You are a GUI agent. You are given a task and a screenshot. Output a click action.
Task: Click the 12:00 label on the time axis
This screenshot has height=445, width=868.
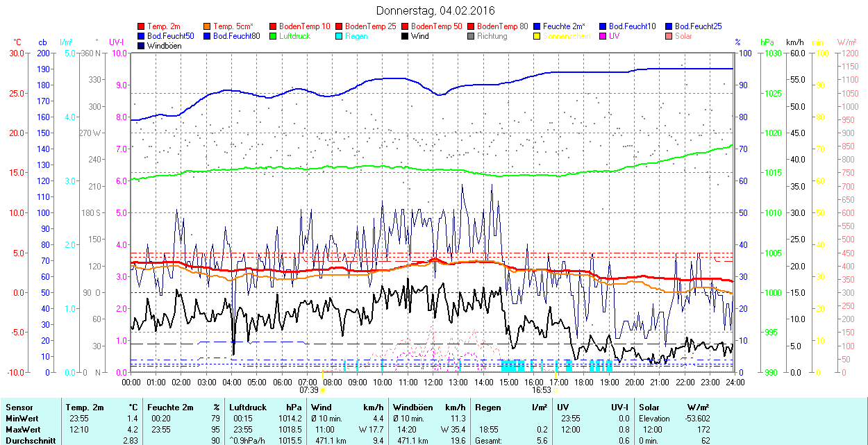(x=433, y=382)
